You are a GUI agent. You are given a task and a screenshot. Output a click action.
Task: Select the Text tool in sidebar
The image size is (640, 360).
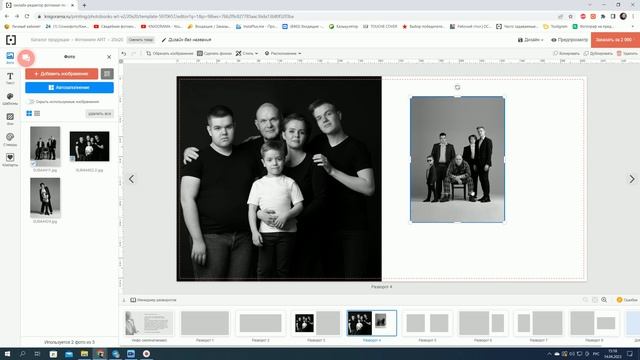tap(10, 78)
